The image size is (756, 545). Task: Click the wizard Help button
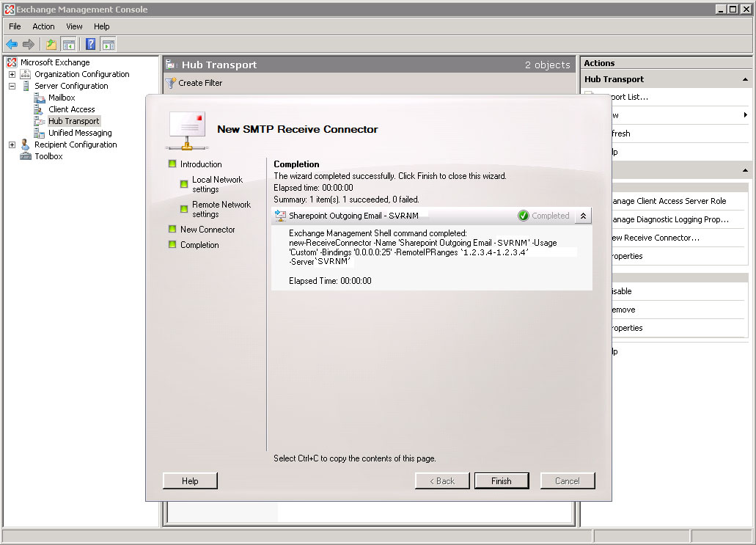click(190, 481)
